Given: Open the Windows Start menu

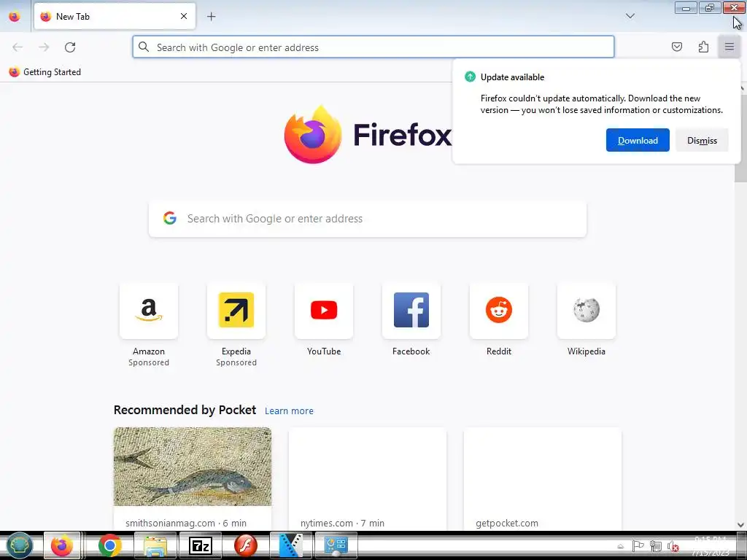Looking at the screenshot, I should [20, 545].
